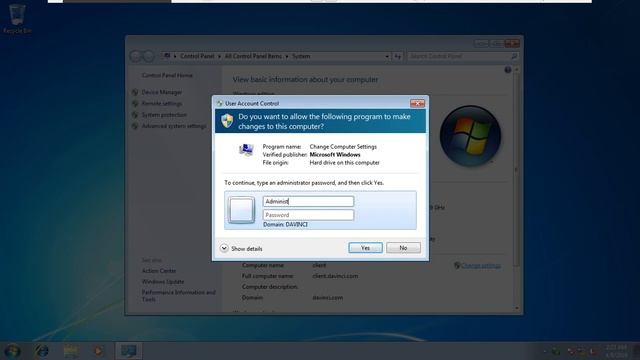Open Recycle Bin on the desktop
This screenshot has height=360, width=640.
17,19
